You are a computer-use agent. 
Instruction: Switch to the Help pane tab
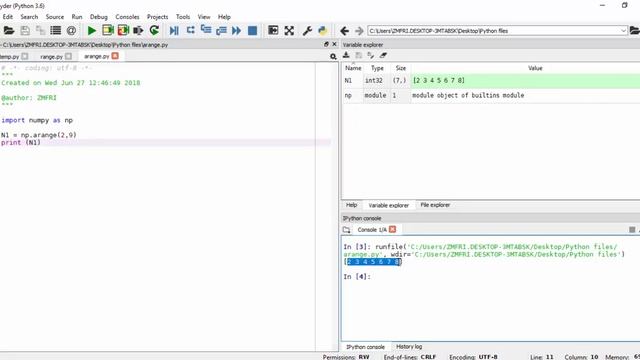351,205
